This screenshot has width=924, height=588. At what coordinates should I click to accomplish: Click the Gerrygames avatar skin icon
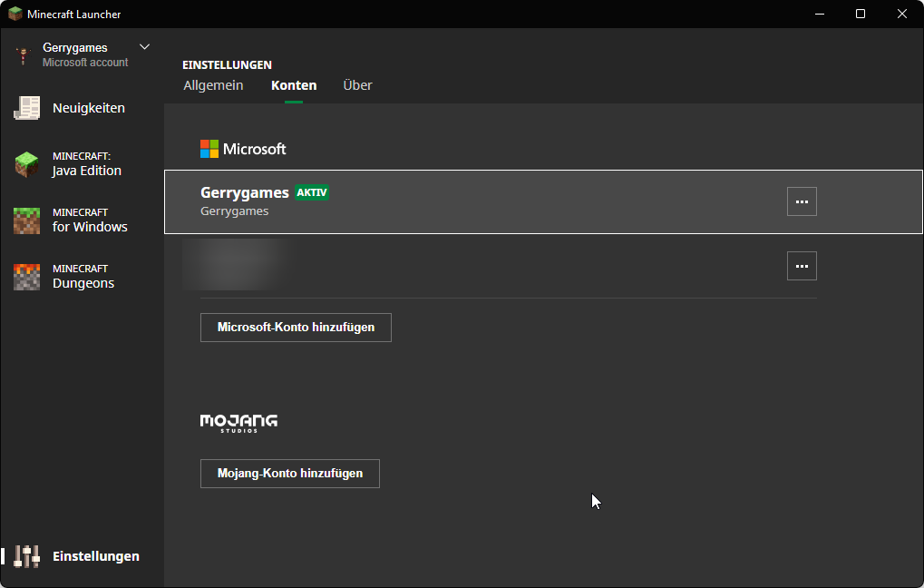click(x=24, y=55)
